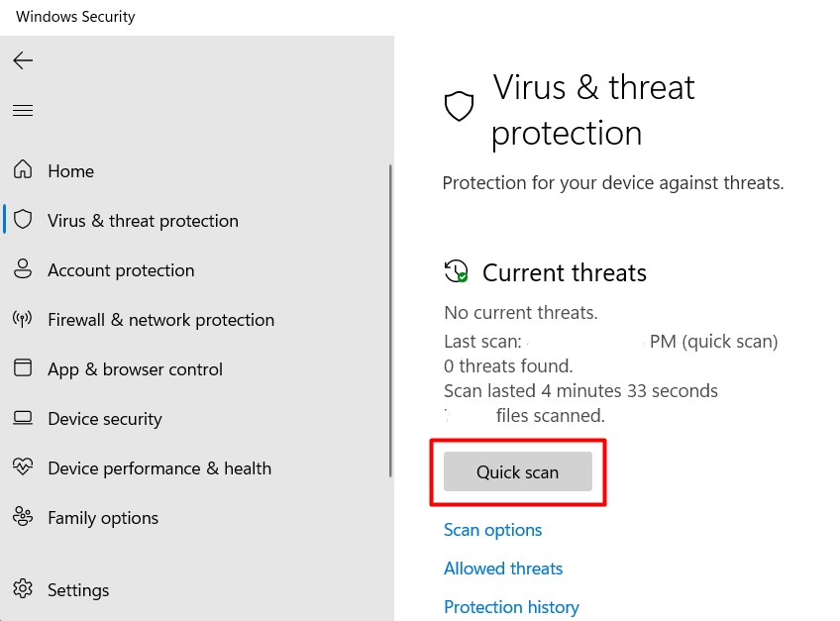Start a Quick scan
This screenshot has height=621, width=840.
coord(517,472)
